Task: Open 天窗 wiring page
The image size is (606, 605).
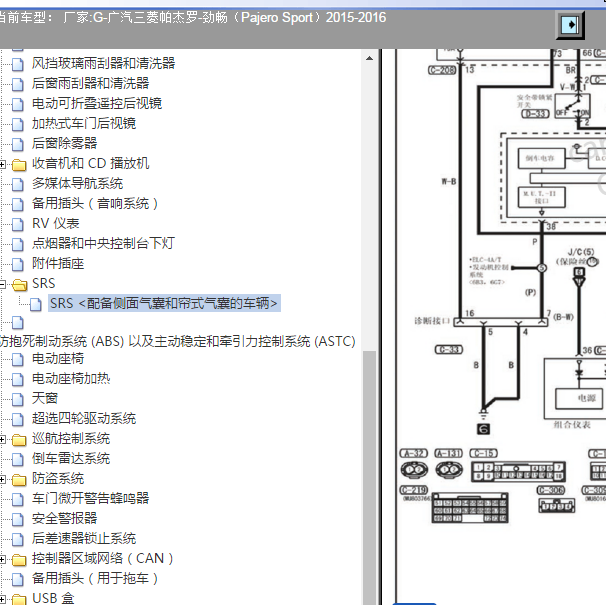Action: point(45,399)
